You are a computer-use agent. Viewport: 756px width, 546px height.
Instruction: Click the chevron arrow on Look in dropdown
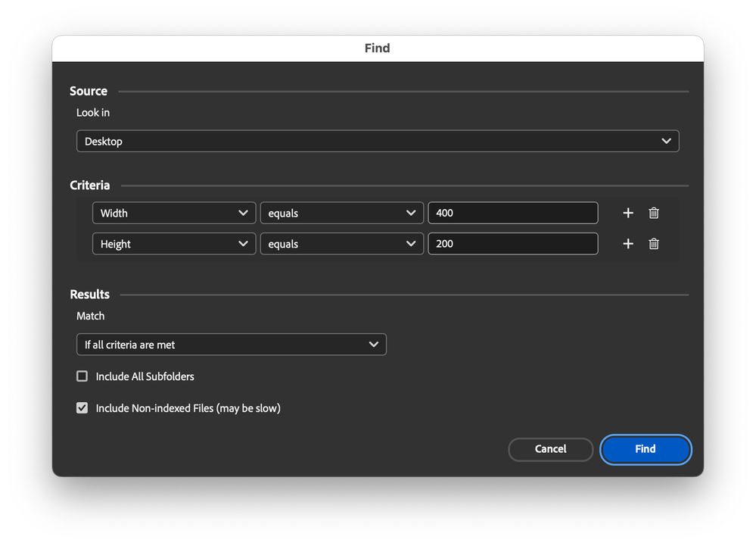666,142
